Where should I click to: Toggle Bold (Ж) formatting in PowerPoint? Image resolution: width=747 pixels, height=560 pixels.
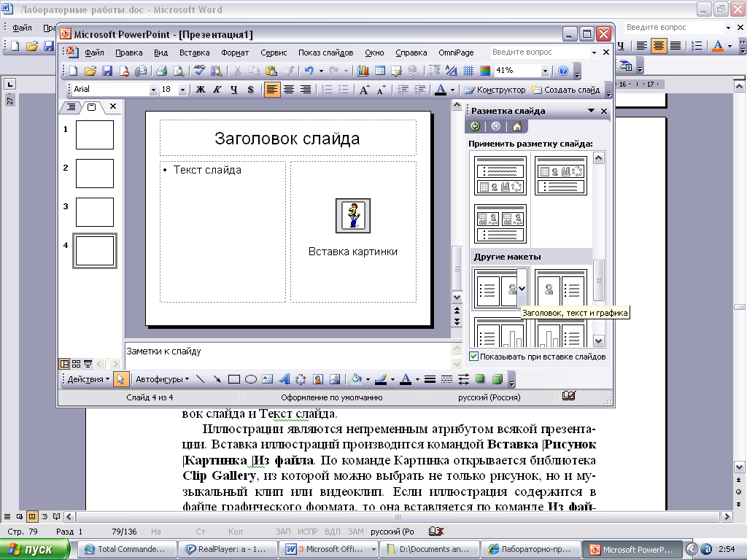pyautogui.click(x=201, y=90)
